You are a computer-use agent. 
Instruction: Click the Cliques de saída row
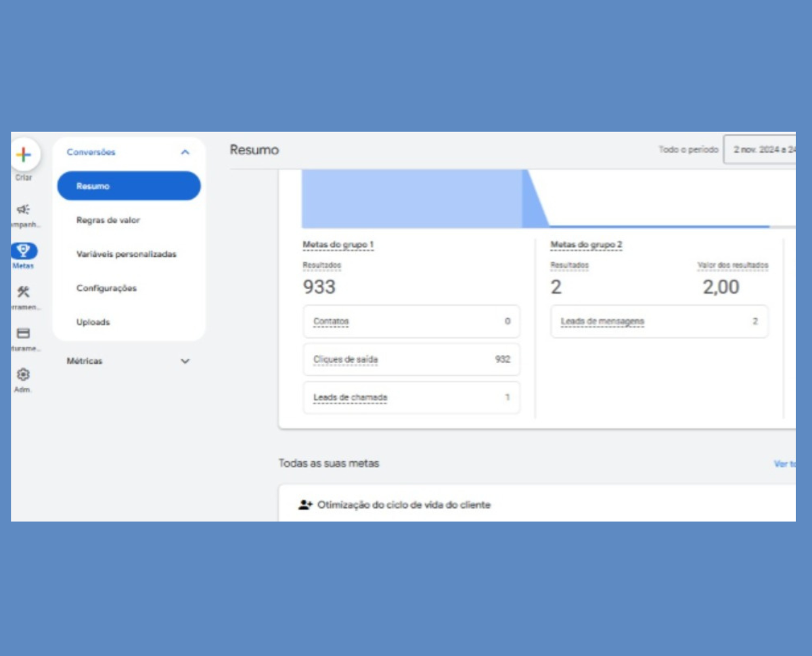[411, 359]
